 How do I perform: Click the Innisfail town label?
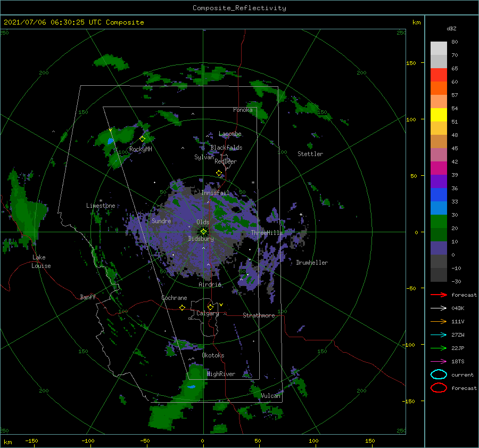[x=215, y=193]
